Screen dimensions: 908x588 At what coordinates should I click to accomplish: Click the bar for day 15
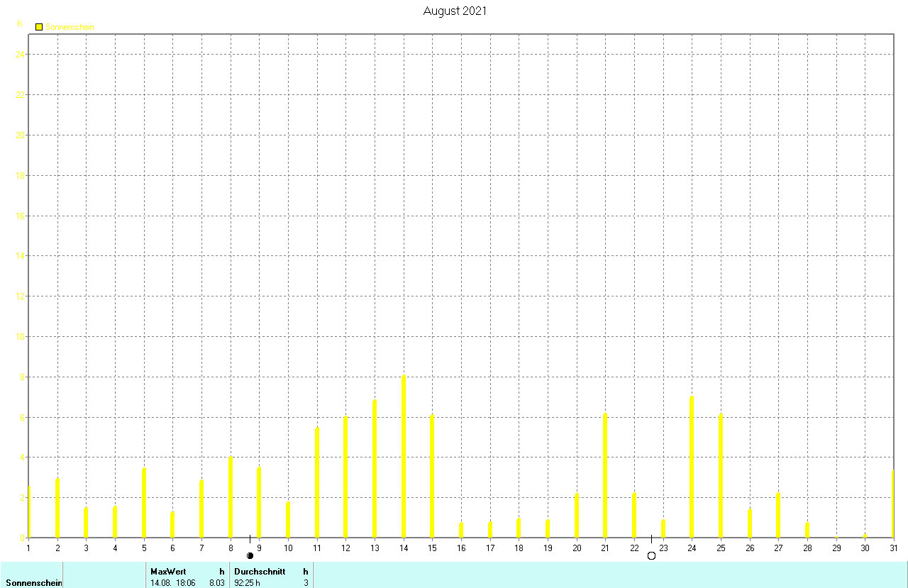pyautogui.click(x=432, y=476)
